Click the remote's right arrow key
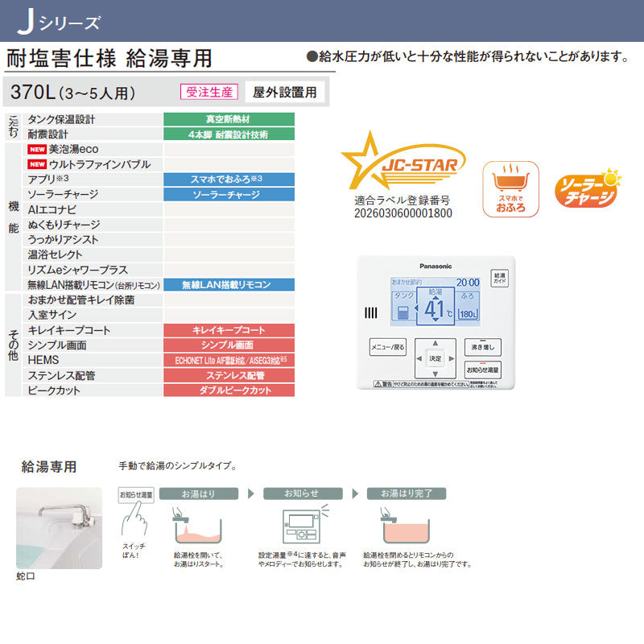Screen dimensions: 644x644 (x=451, y=358)
